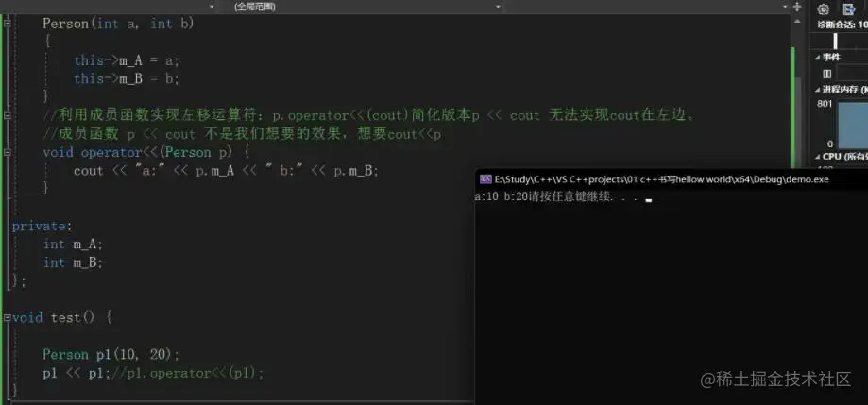Click the 801 memory axis value
The image size is (868, 405).
pyautogui.click(x=825, y=104)
